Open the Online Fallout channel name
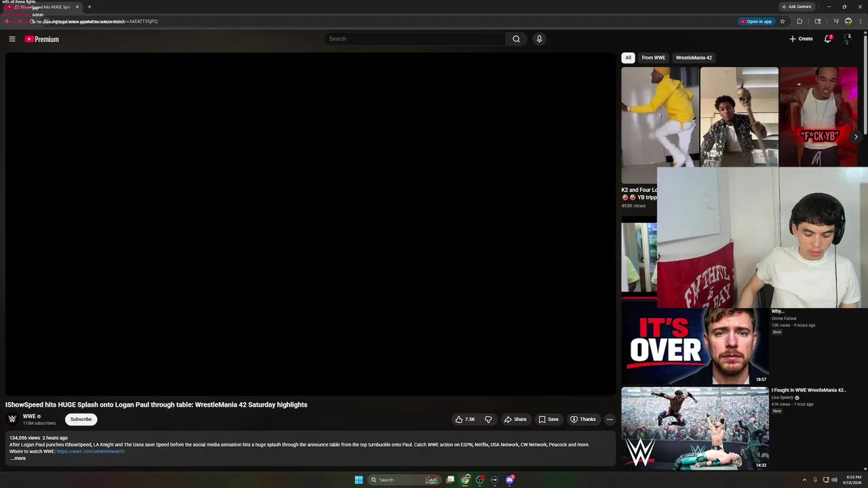Viewport: 868px width, 488px height. (784, 319)
